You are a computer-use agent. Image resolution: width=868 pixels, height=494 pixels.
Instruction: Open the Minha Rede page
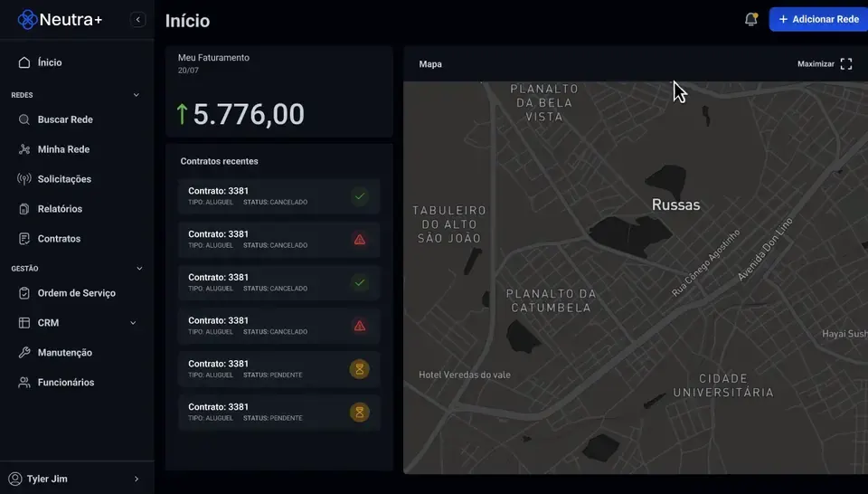tap(63, 149)
